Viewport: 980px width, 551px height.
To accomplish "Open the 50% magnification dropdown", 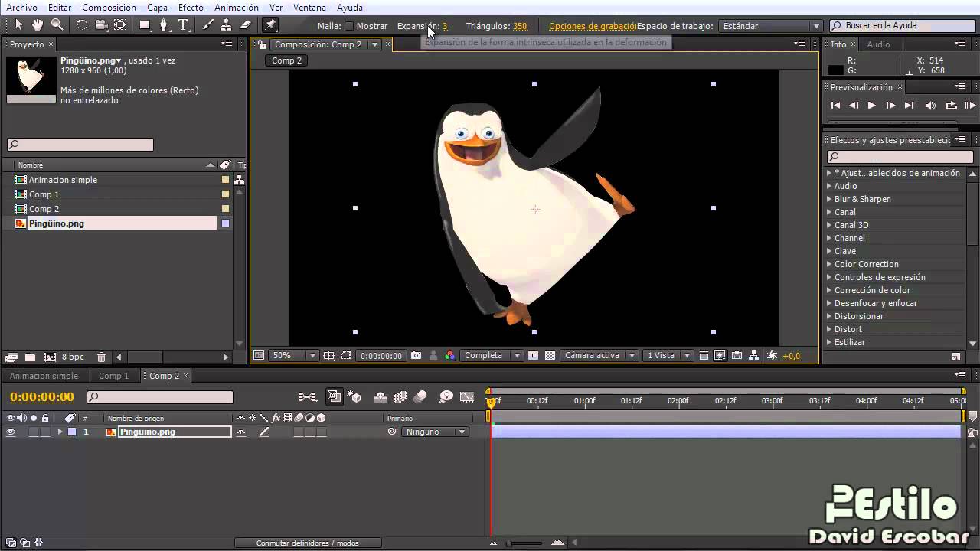I will [295, 356].
